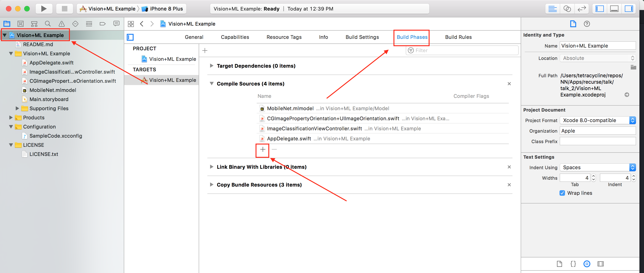The image size is (644, 273).
Task: Delete the Copy Bundle Resources phase
Action: pyautogui.click(x=509, y=185)
